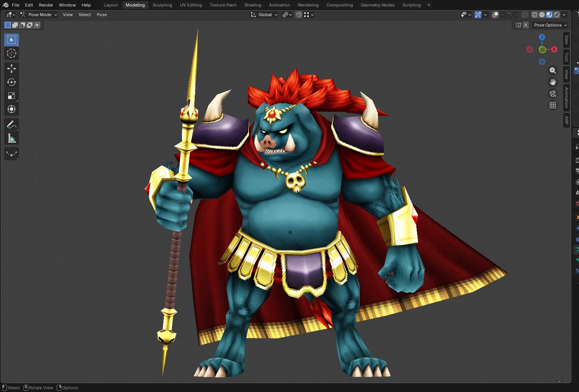Open the Tool sidebar tab
The width and height of the screenshot is (579, 392).
(566, 57)
